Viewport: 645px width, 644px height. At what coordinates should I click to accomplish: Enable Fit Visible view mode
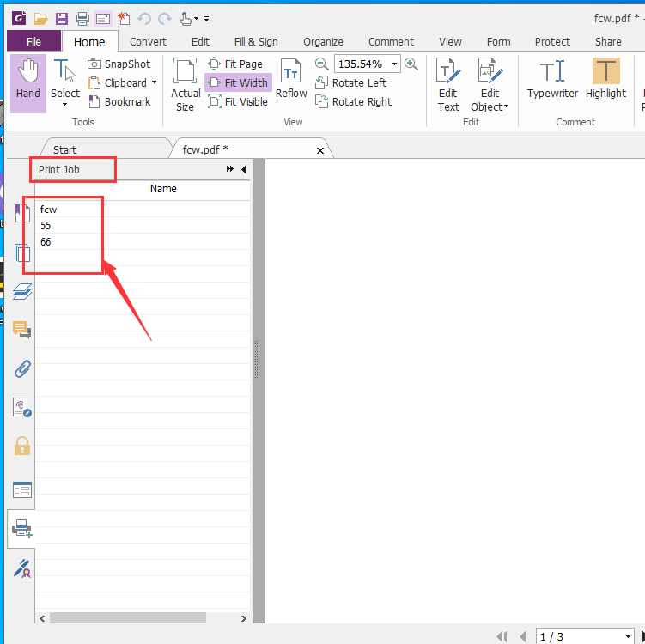238,101
